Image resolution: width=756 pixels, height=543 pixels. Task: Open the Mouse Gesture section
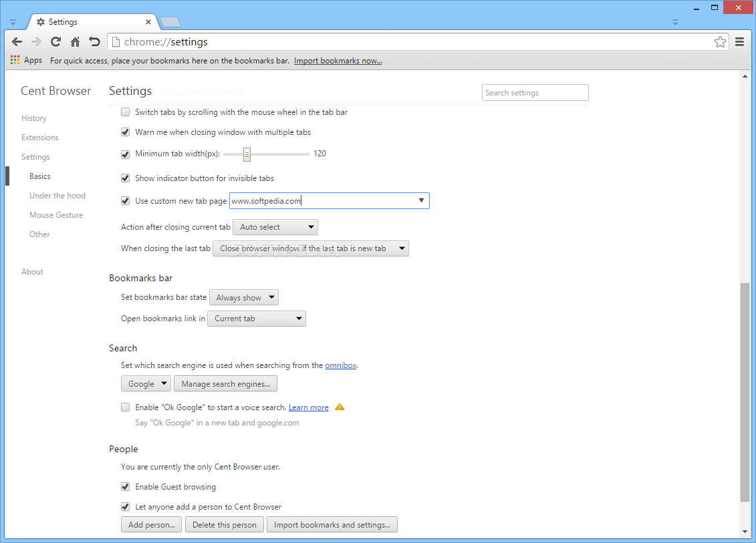pyautogui.click(x=56, y=215)
